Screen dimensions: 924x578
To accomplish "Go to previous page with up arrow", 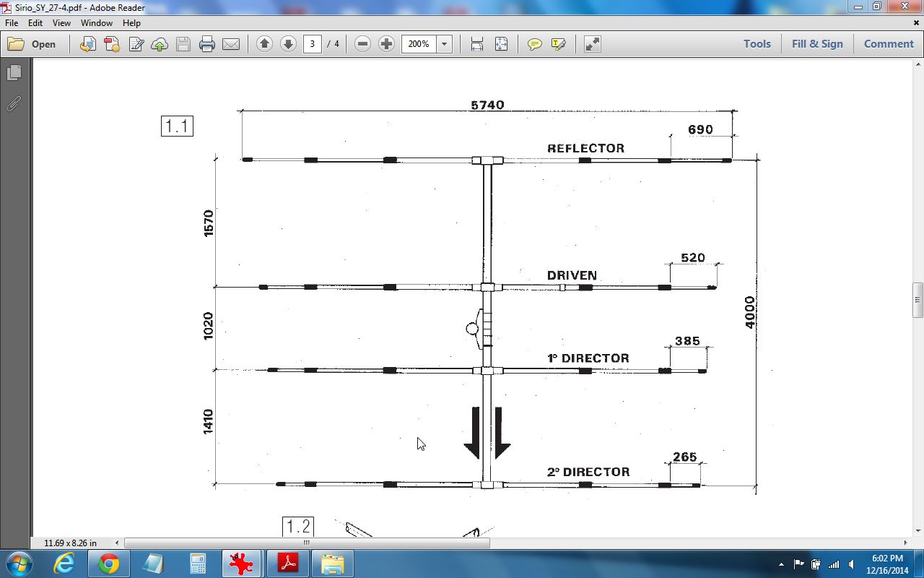I will click(x=264, y=44).
